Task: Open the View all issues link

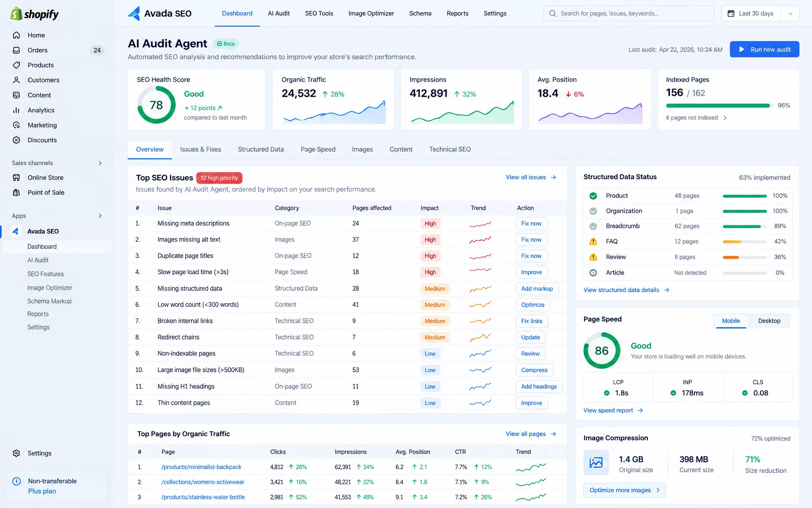Action: click(x=531, y=177)
